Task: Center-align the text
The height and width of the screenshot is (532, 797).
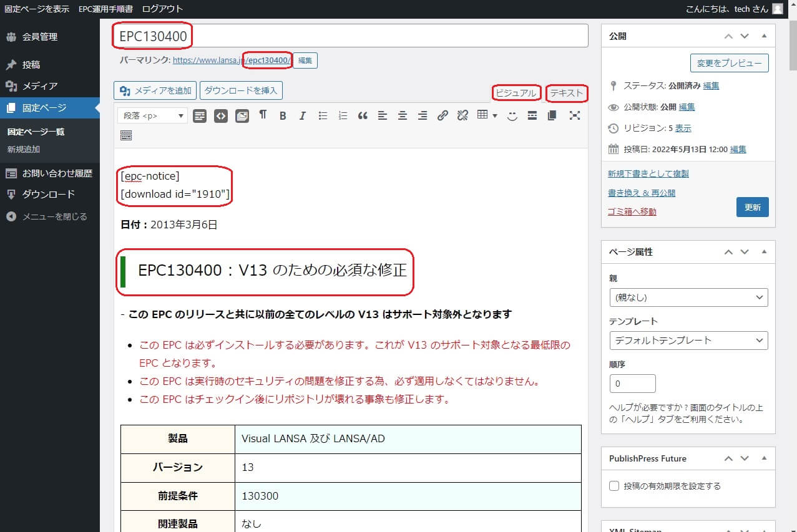Action: [403, 115]
